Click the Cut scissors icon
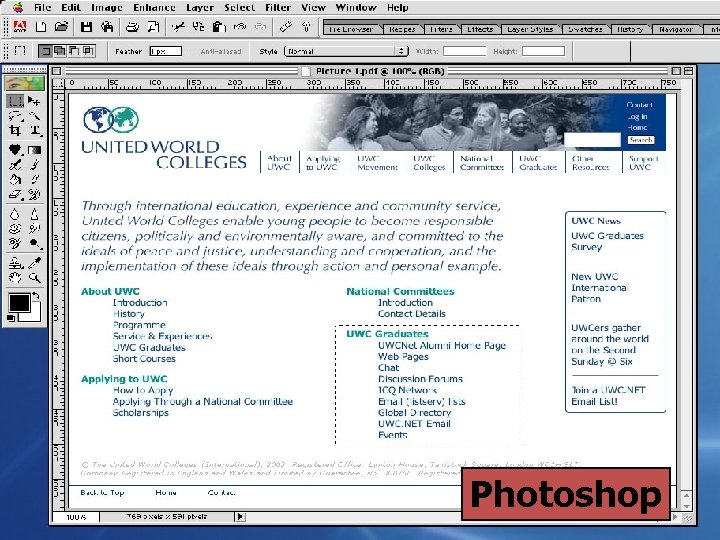Image resolution: width=720 pixels, height=540 pixels. tap(178, 27)
